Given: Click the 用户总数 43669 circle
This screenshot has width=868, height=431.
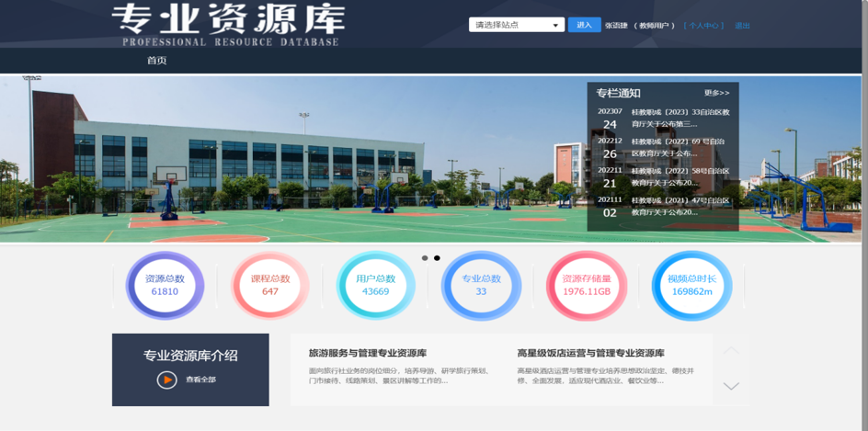Looking at the screenshot, I should (376, 286).
